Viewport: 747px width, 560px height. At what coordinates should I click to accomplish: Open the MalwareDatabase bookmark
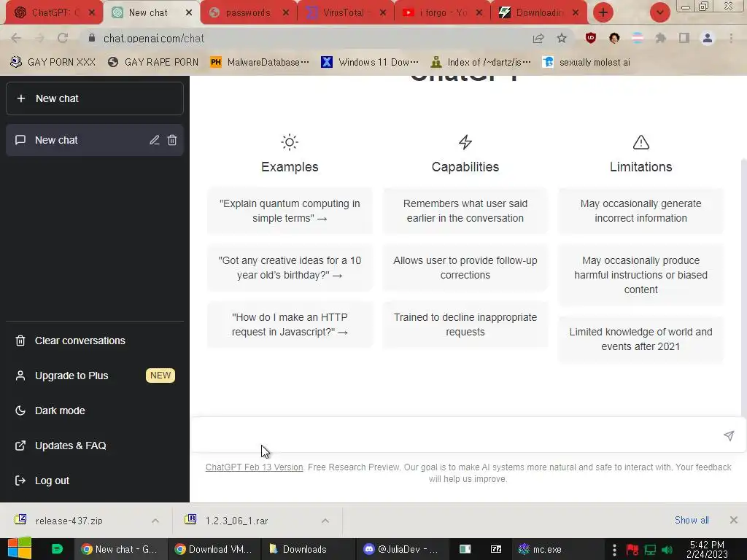[260, 63]
